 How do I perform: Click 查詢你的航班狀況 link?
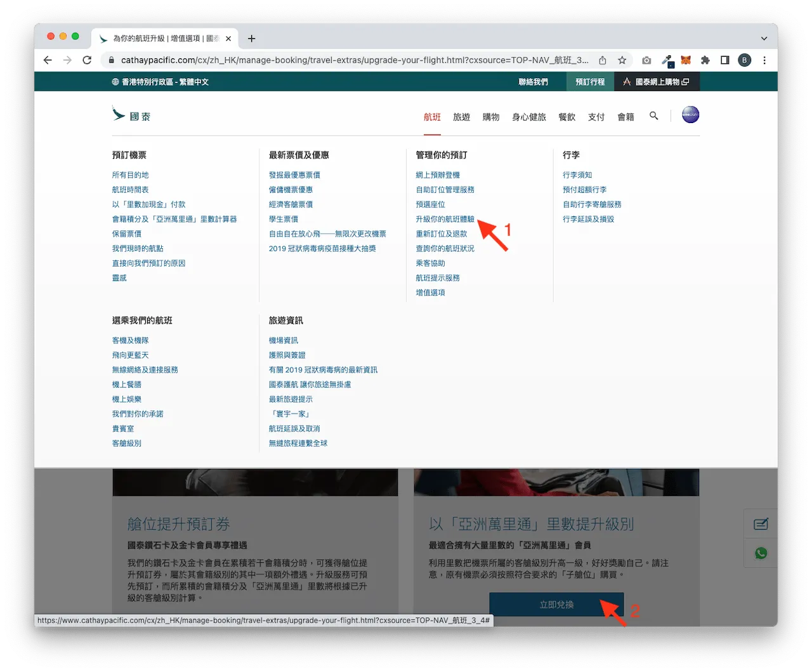pos(445,249)
